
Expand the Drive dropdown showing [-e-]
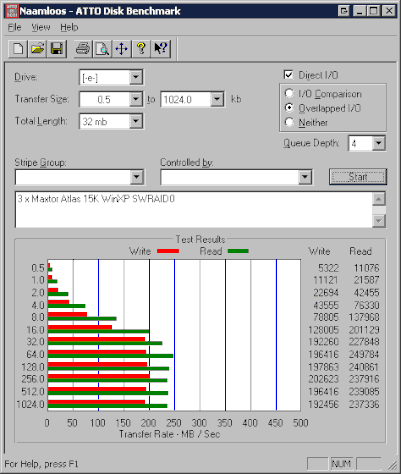point(136,77)
